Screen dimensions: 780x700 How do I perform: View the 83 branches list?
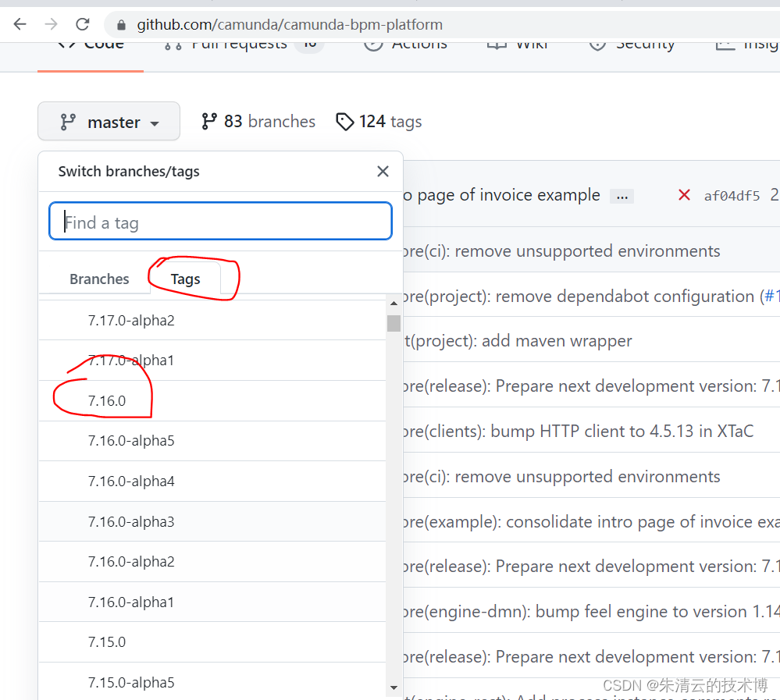click(x=258, y=121)
